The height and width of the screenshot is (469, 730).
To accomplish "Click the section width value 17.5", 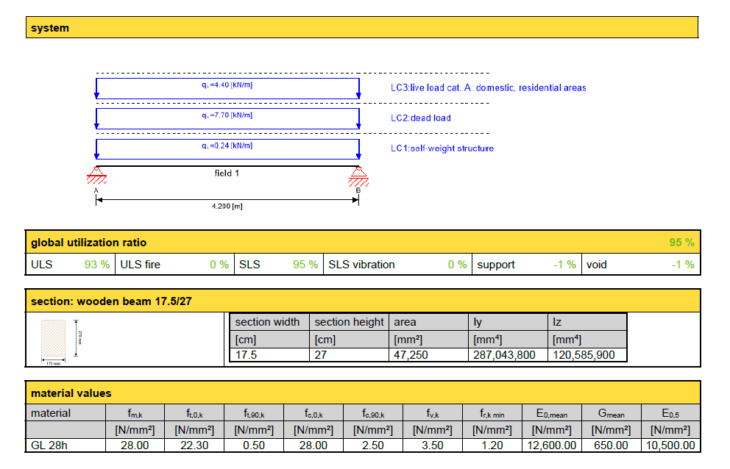I will tap(246, 354).
